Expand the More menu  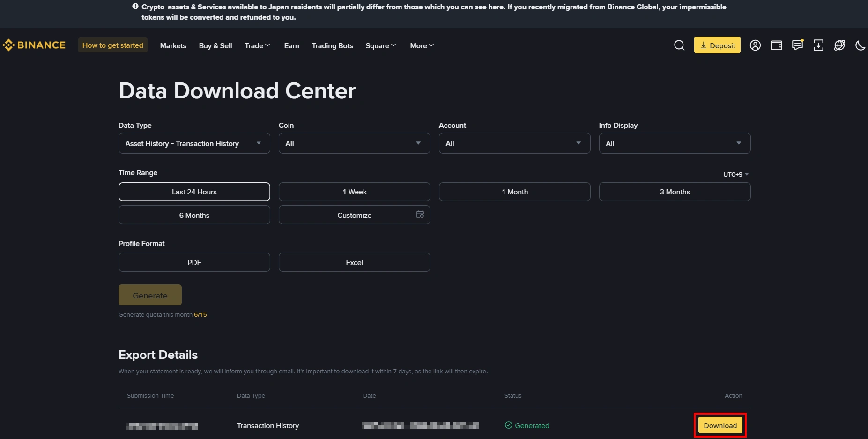click(422, 45)
